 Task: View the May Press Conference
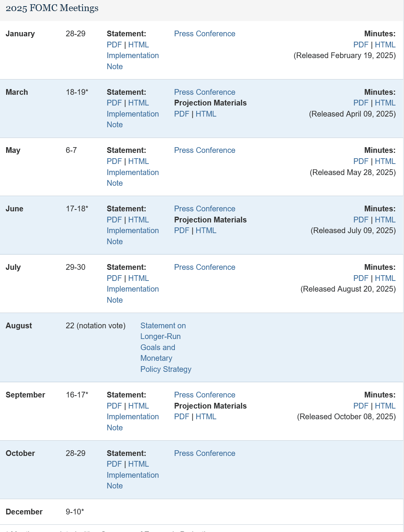click(204, 150)
